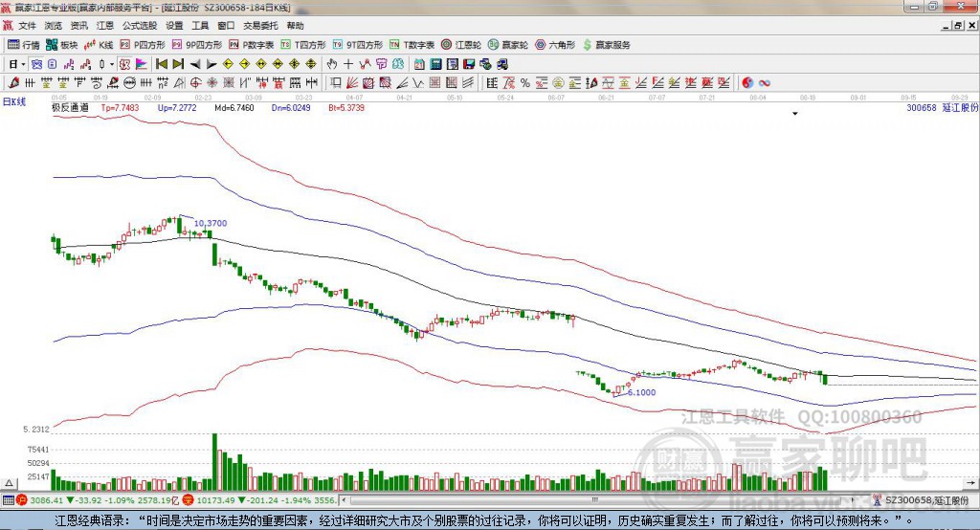Open the 文件 menu
This screenshot has height=530, width=980.
pyautogui.click(x=28, y=26)
